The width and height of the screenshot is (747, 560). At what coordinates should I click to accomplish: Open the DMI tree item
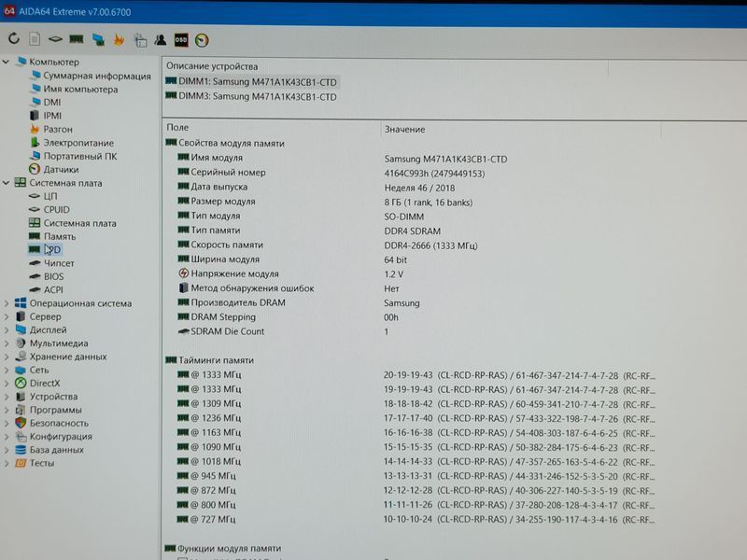(x=45, y=102)
